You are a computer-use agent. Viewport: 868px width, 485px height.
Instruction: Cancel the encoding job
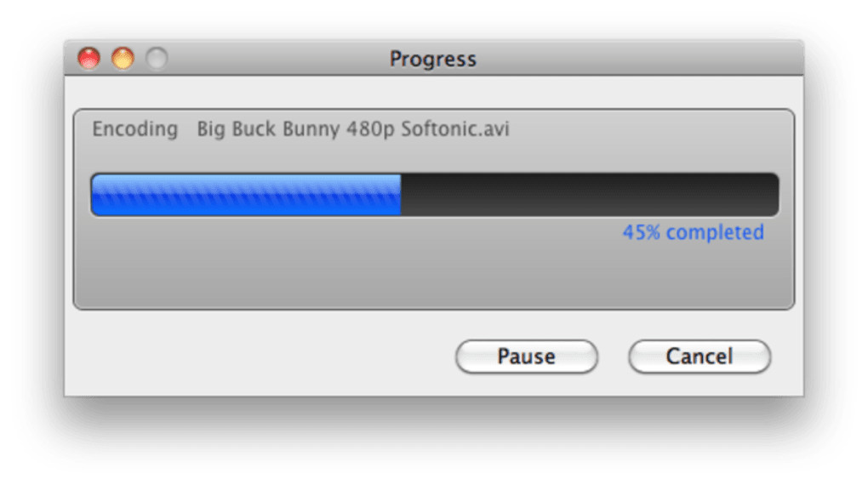[x=699, y=357]
